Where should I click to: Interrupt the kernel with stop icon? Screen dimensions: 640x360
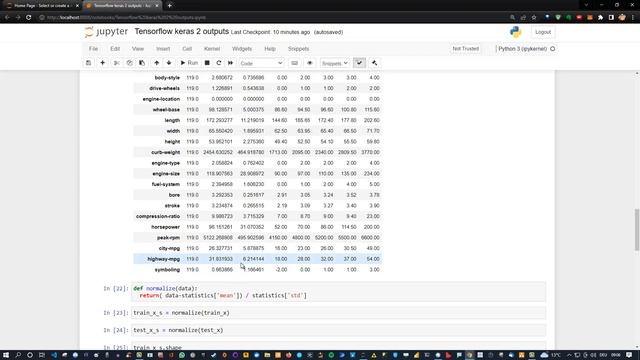pyautogui.click(x=207, y=63)
